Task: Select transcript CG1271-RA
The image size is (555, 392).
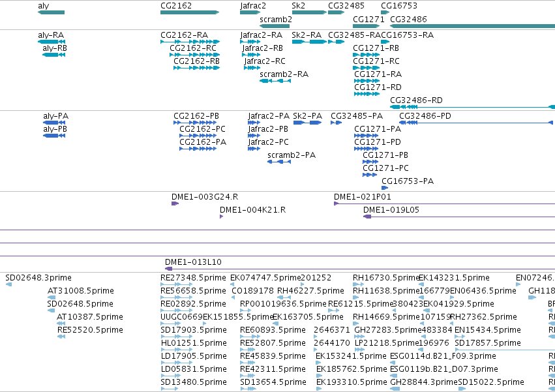Action: (x=378, y=74)
